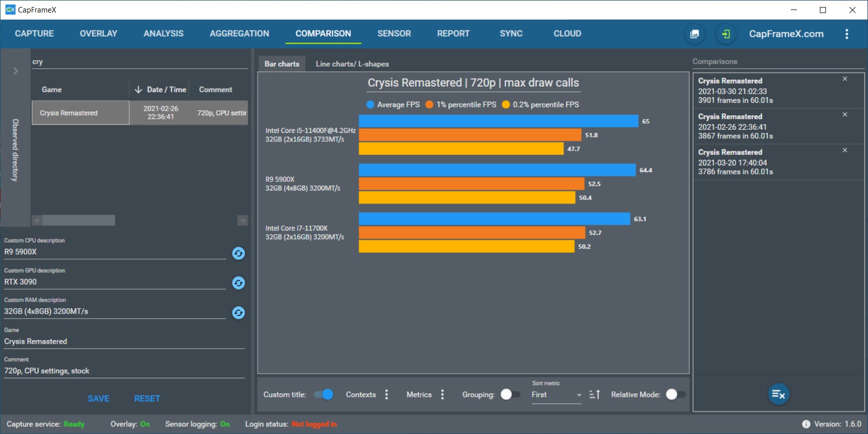Edit the Comment field '720p, CPU settings, stock'
868x434 pixels.
pos(124,371)
